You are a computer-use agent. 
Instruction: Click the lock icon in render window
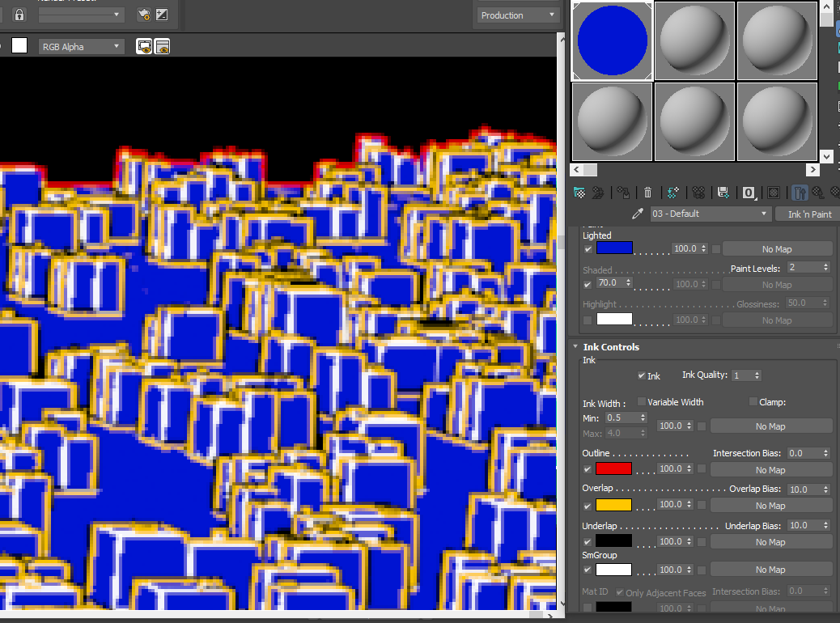19,15
